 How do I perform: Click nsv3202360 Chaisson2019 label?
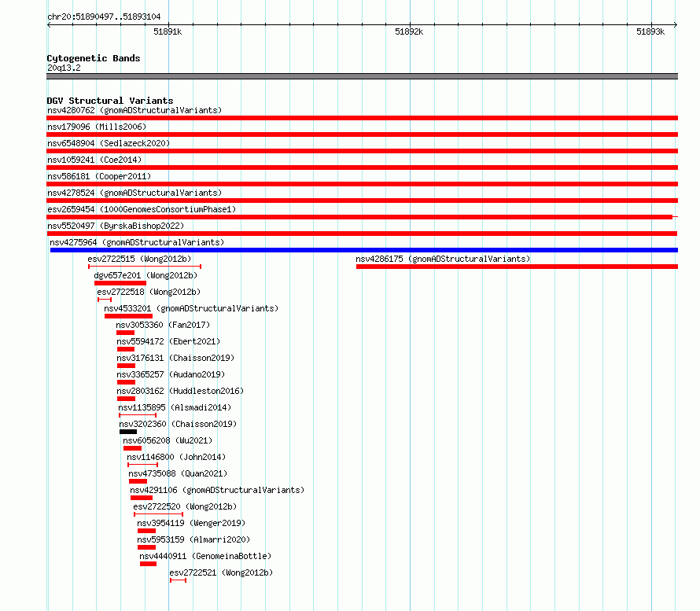178,424
